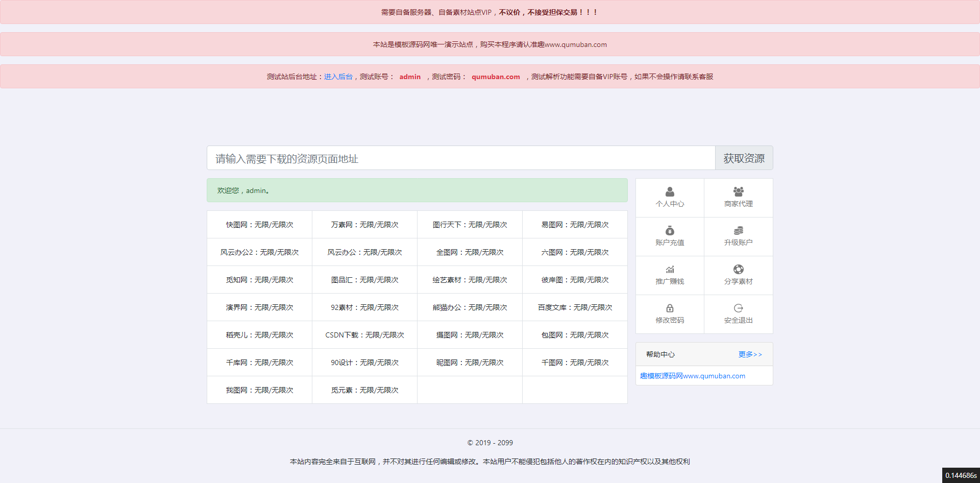980x483 pixels.
Task: Select the CSDN下载：无限/无限次 cell
Action: tap(364, 335)
